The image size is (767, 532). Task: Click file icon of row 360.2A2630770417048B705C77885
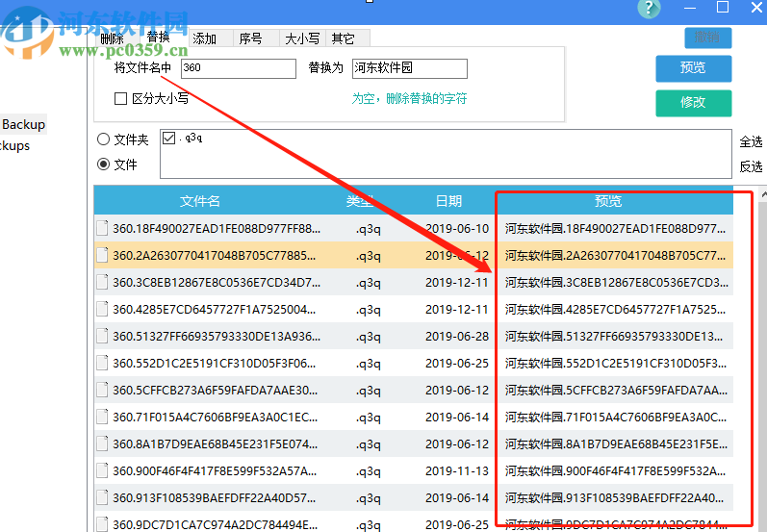[102, 255]
